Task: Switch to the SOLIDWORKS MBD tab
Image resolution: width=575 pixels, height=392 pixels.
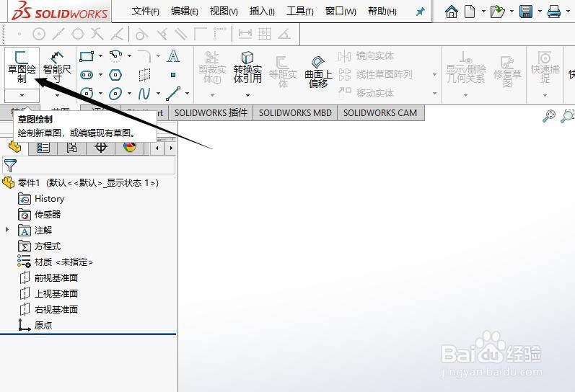Action: click(x=295, y=113)
